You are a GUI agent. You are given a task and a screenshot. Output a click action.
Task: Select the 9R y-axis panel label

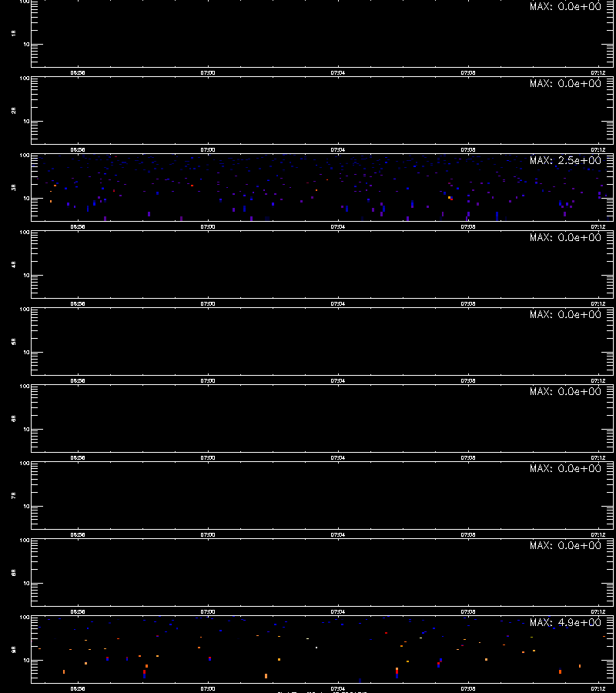point(14,650)
